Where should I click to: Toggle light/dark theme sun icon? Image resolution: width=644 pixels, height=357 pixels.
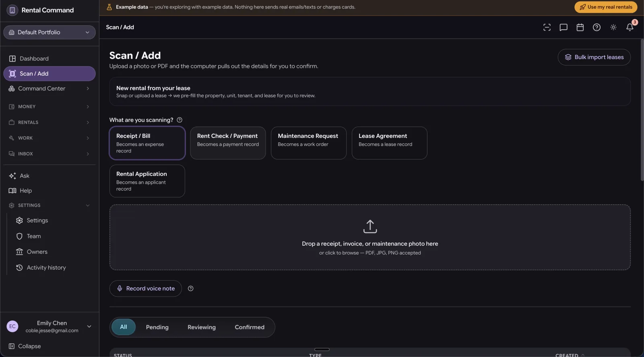(613, 27)
